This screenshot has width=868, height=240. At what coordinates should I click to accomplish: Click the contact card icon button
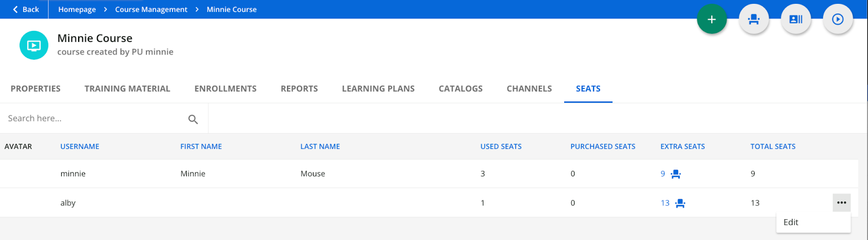[x=795, y=20]
